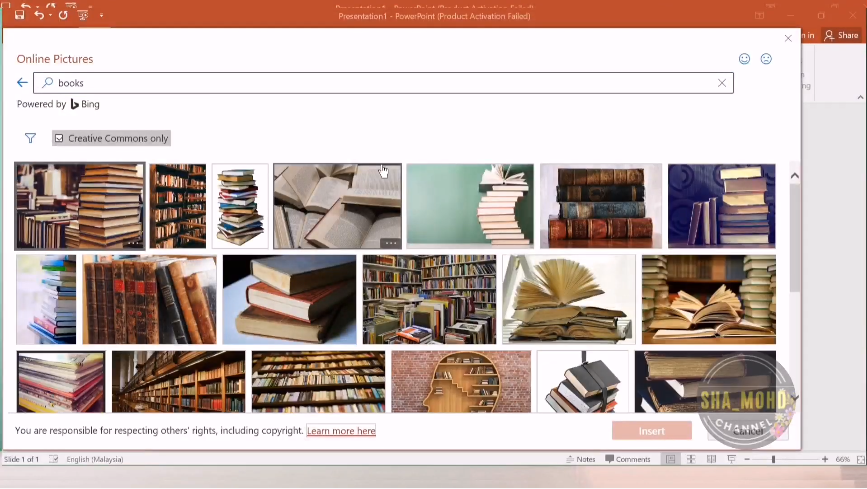Viewport: 867px width, 489px height.
Task: Click the Save icon in quick access toolbar
Action: (19, 15)
